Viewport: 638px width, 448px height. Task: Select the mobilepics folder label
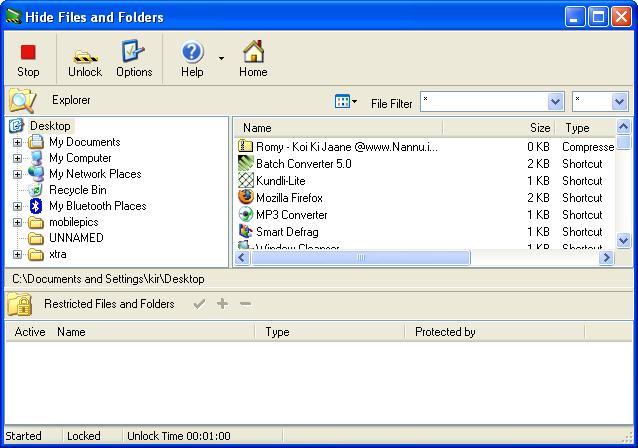pyautogui.click(x=74, y=222)
